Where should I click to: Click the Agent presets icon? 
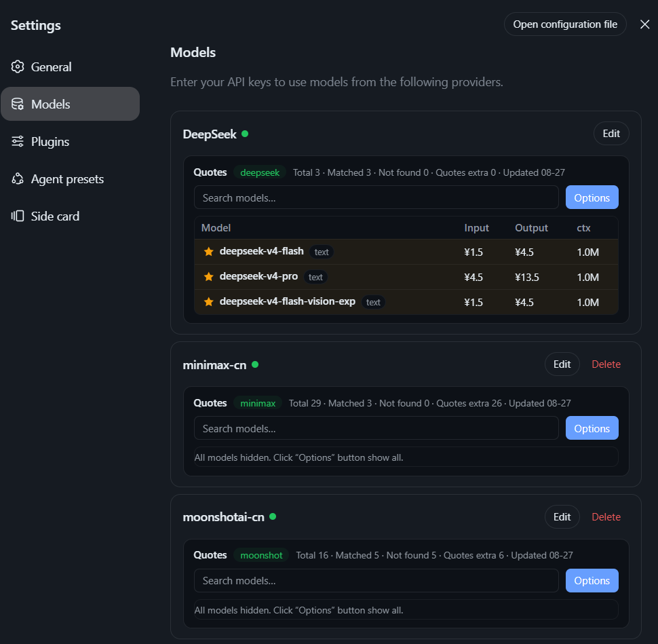[x=18, y=179]
